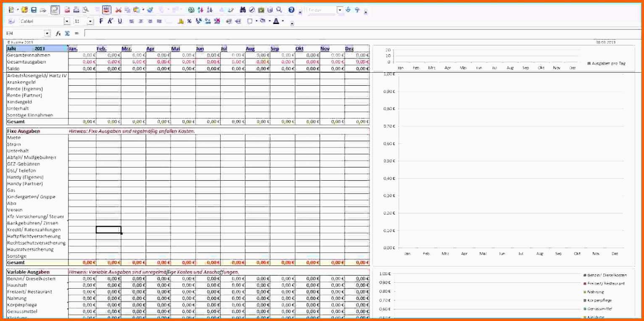Image resolution: width=644 pixels, height=321 pixels.
Task: Open the cell borders dropdown arrow
Action: (256, 21)
